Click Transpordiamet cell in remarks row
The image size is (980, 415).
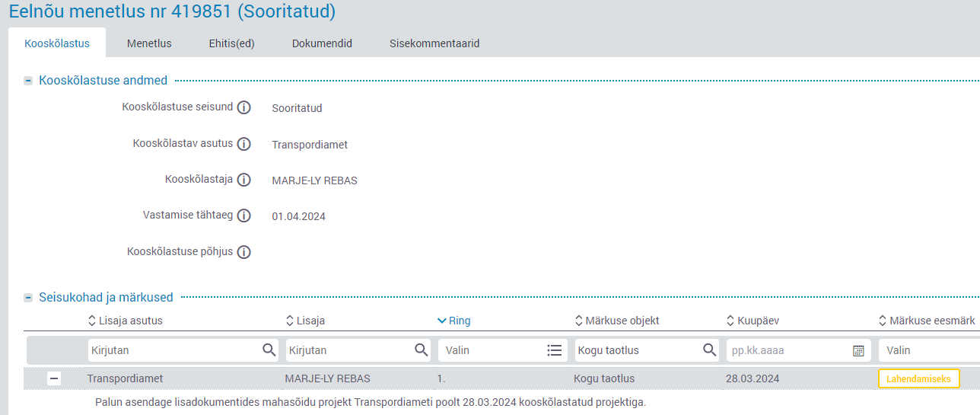(x=125, y=378)
